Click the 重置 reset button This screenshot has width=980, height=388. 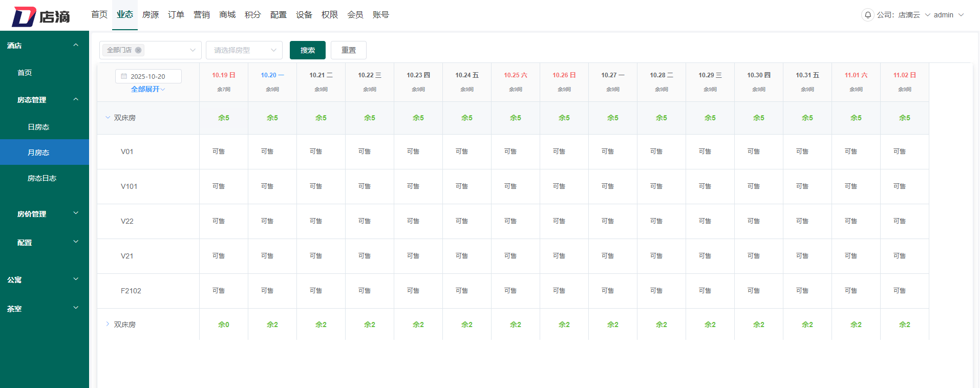[348, 50]
